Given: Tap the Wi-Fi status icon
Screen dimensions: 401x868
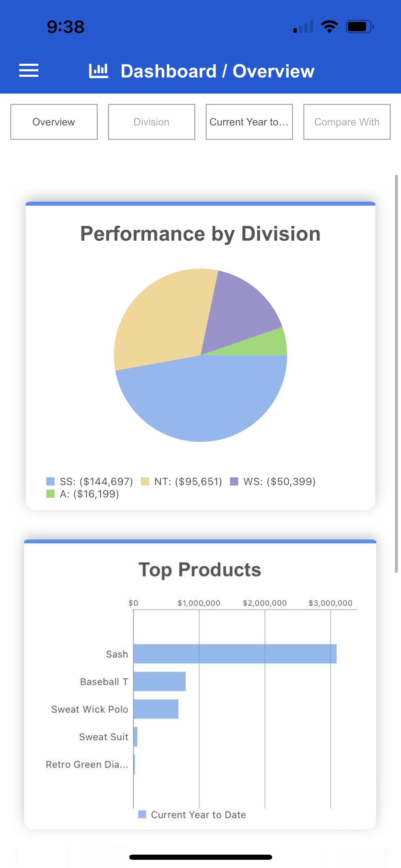Looking at the screenshot, I should [329, 26].
